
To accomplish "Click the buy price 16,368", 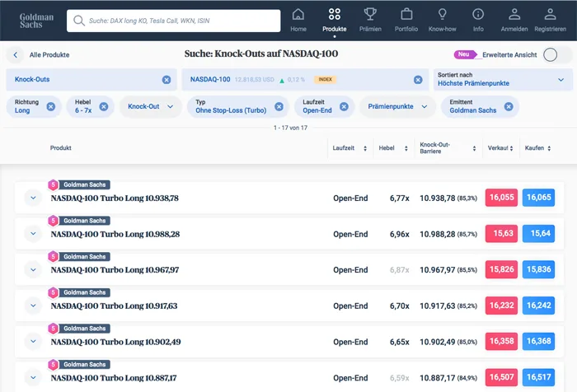I will coord(538,341).
